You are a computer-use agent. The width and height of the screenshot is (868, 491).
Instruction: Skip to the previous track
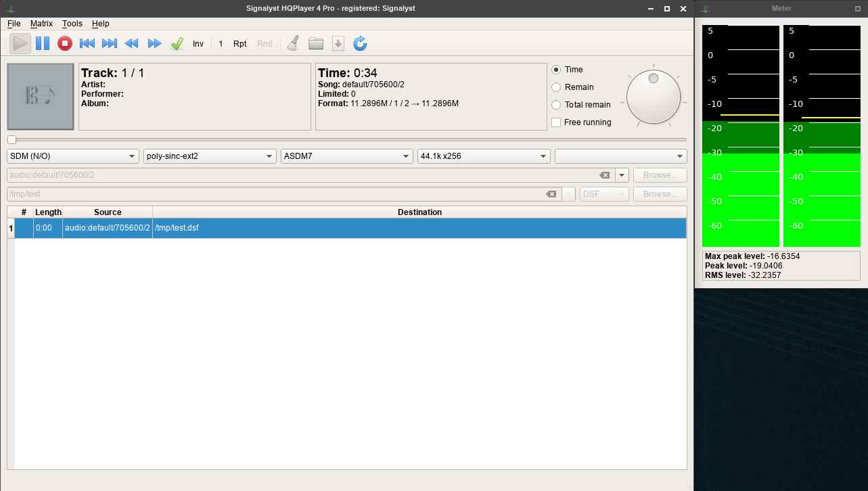[87, 44]
